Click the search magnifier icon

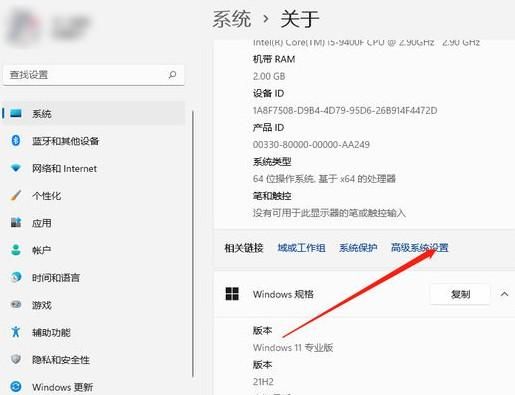[172, 75]
